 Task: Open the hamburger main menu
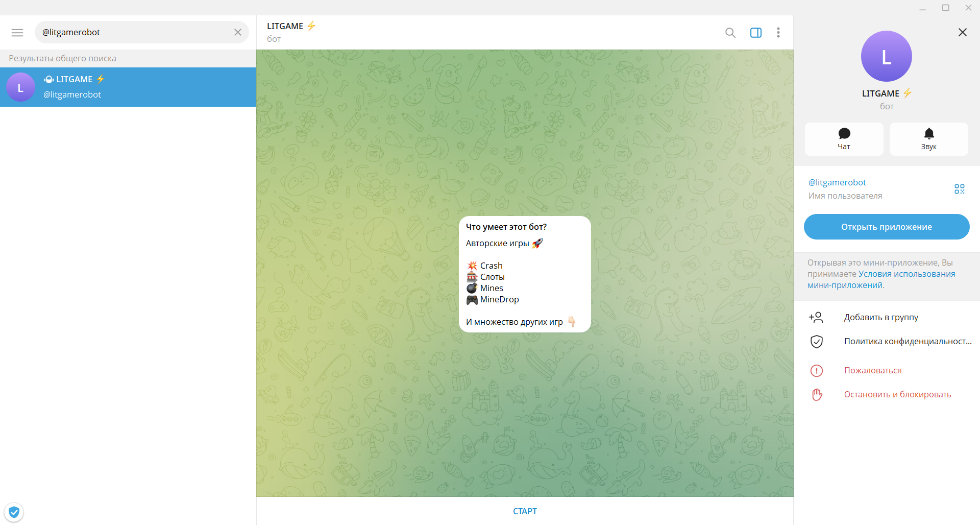coord(17,33)
